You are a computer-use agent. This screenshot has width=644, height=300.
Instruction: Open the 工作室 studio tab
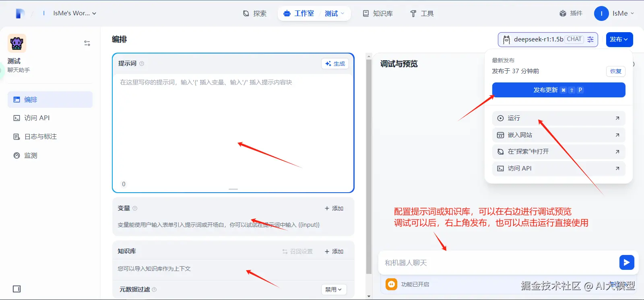click(299, 14)
